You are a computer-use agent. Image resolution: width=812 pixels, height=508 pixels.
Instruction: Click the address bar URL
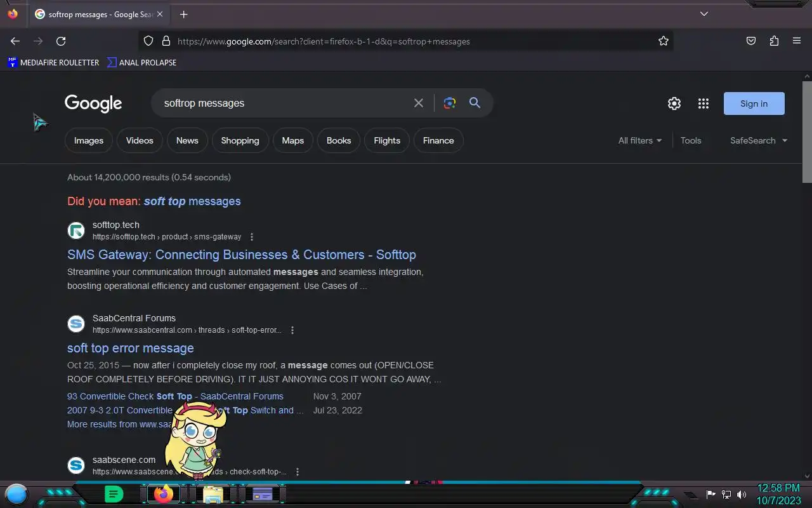(x=324, y=41)
